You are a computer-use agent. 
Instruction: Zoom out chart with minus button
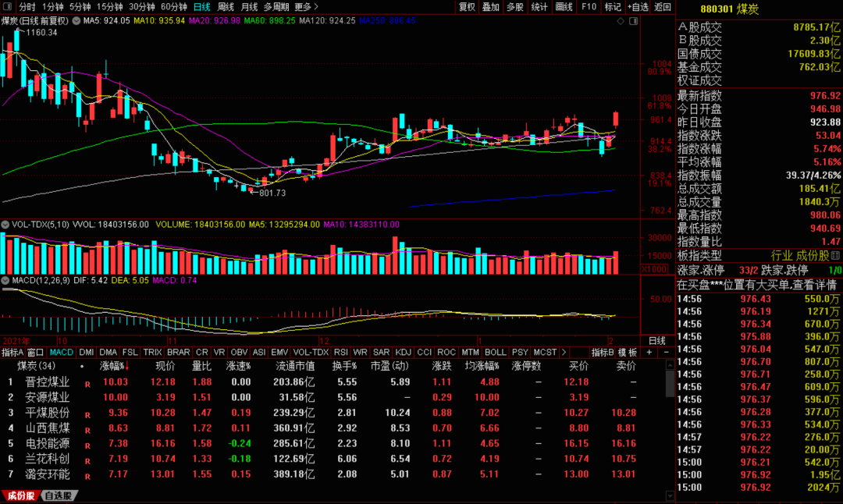666,353
